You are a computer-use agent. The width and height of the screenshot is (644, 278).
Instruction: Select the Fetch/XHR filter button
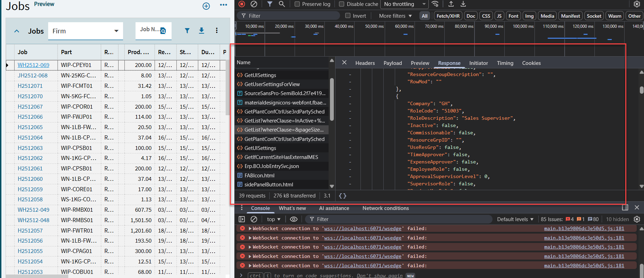(448, 16)
